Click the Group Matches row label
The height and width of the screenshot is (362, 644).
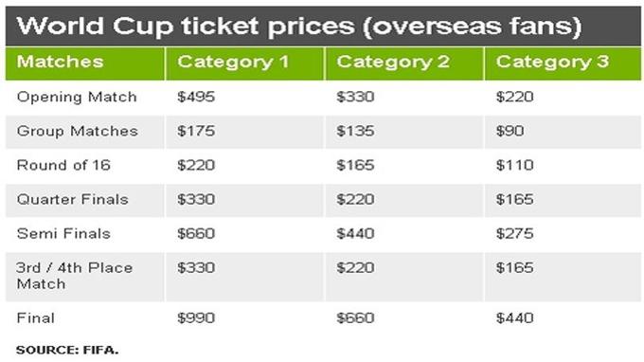78,131
